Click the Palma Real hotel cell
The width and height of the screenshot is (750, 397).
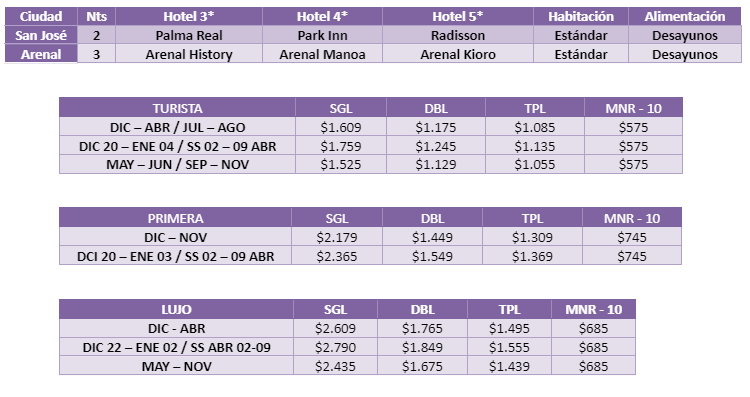[x=189, y=35]
